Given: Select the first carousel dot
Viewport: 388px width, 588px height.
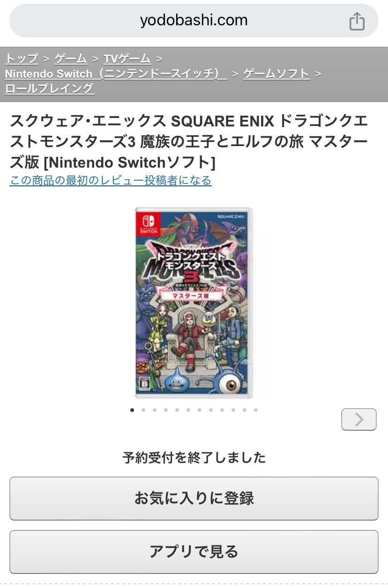Looking at the screenshot, I should [x=132, y=410].
